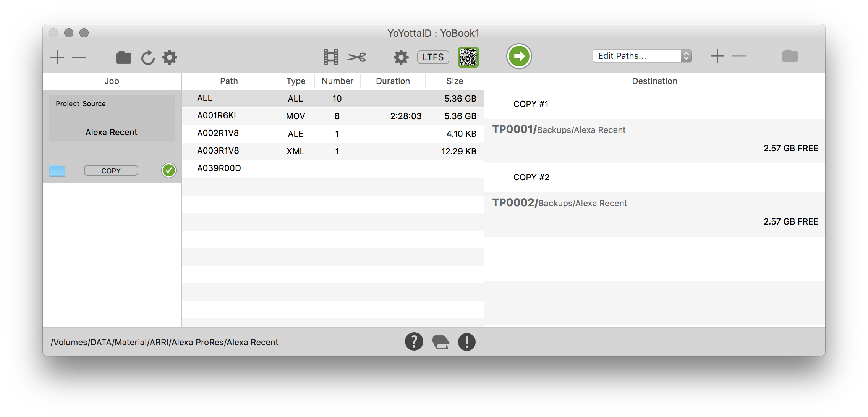The width and height of the screenshot is (868, 417).
Task: Click the green QR code icon
Action: [468, 57]
